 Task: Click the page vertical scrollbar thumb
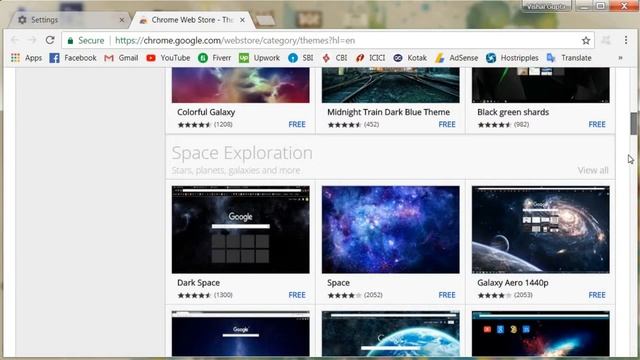[x=633, y=123]
